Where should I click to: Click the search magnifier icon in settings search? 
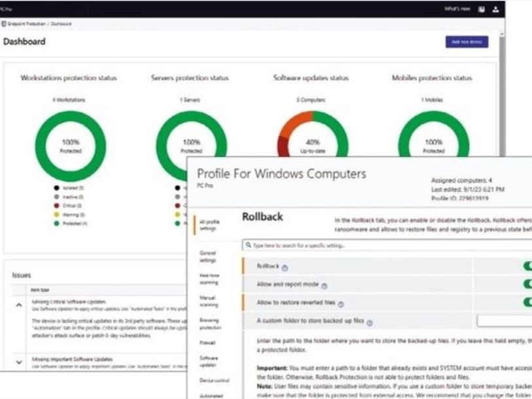[249, 245]
